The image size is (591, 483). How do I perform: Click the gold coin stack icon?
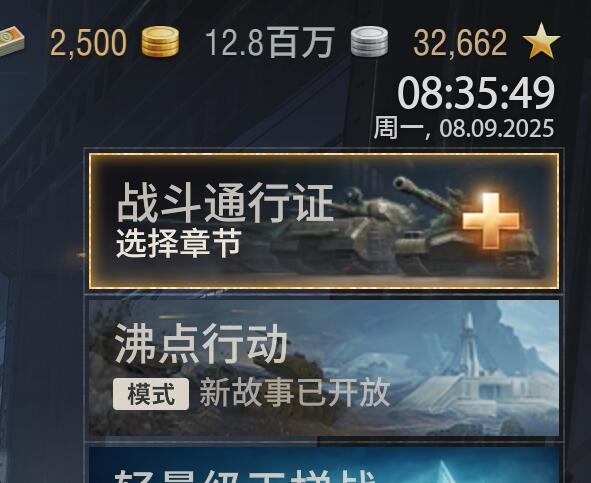pos(160,41)
